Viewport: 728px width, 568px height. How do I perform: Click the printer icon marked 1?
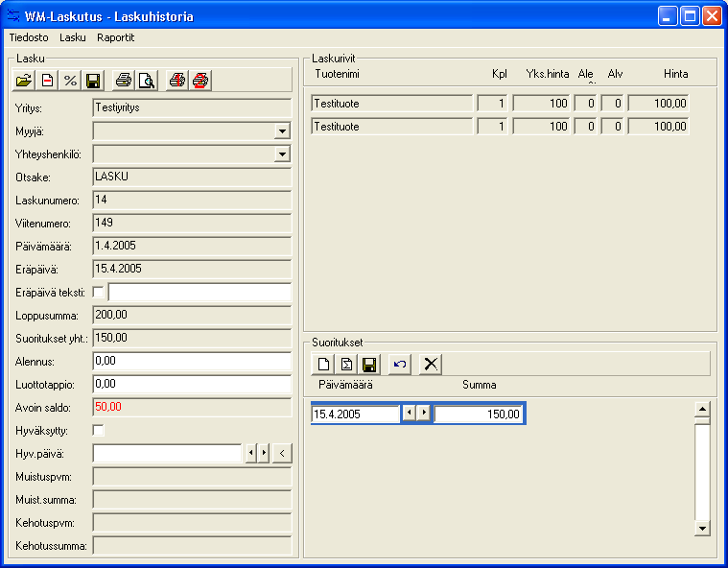coord(177,81)
